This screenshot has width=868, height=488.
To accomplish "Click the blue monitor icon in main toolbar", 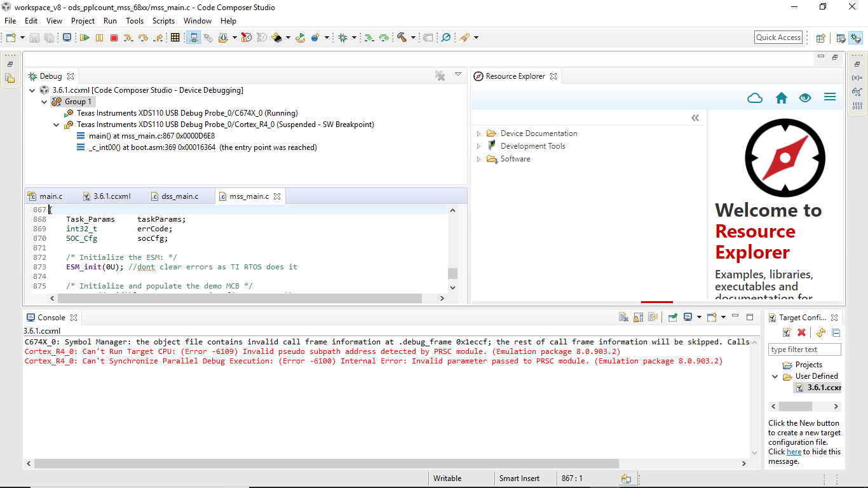I will [67, 37].
